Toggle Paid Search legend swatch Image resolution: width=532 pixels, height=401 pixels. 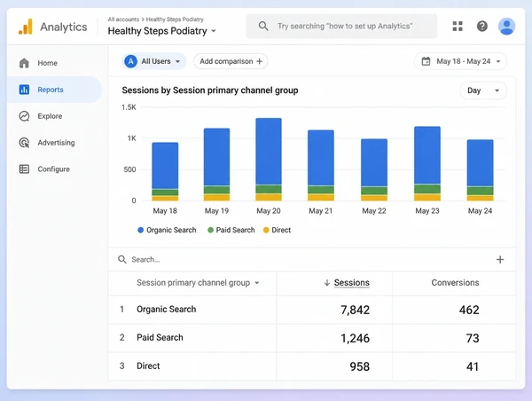point(210,230)
